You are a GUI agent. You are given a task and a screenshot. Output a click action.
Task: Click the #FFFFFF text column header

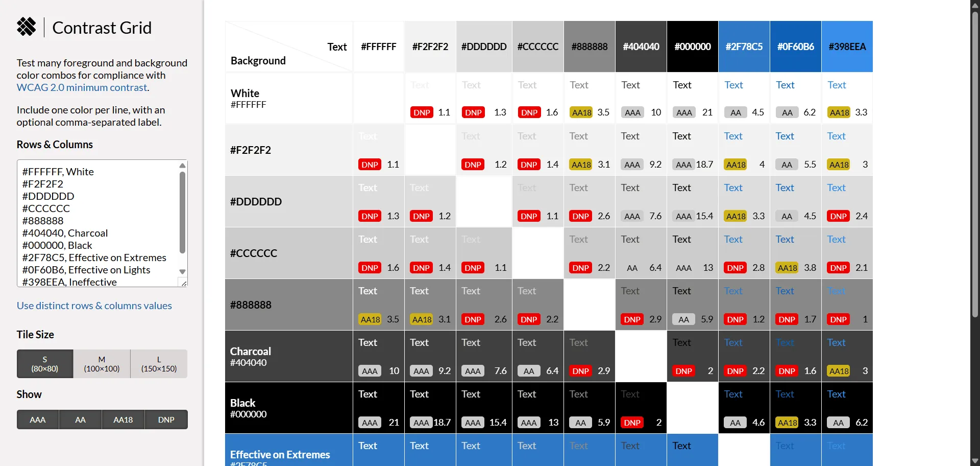(x=378, y=46)
